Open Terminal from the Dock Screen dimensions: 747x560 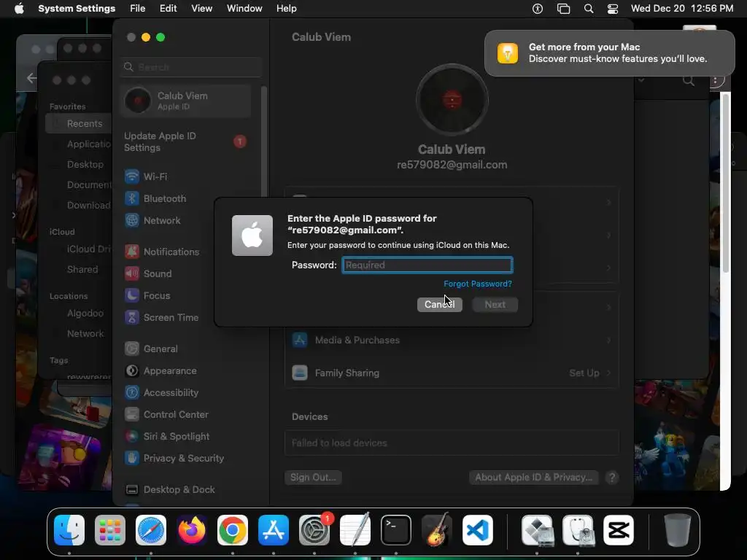[396, 530]
